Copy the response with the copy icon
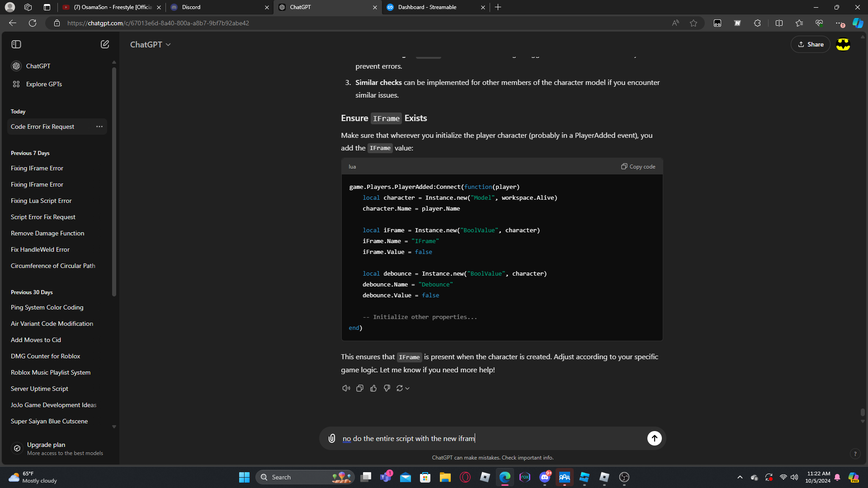 click(360, 388)
